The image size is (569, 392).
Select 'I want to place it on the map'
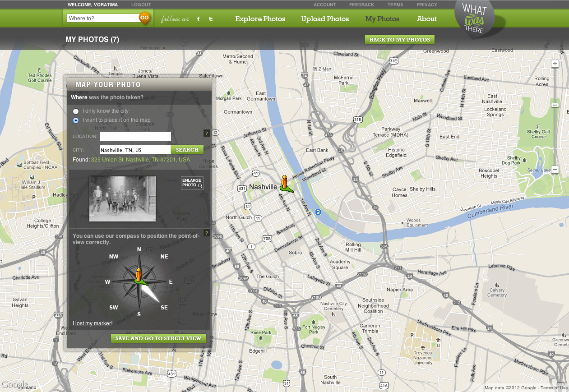click(x=76, y=120)
